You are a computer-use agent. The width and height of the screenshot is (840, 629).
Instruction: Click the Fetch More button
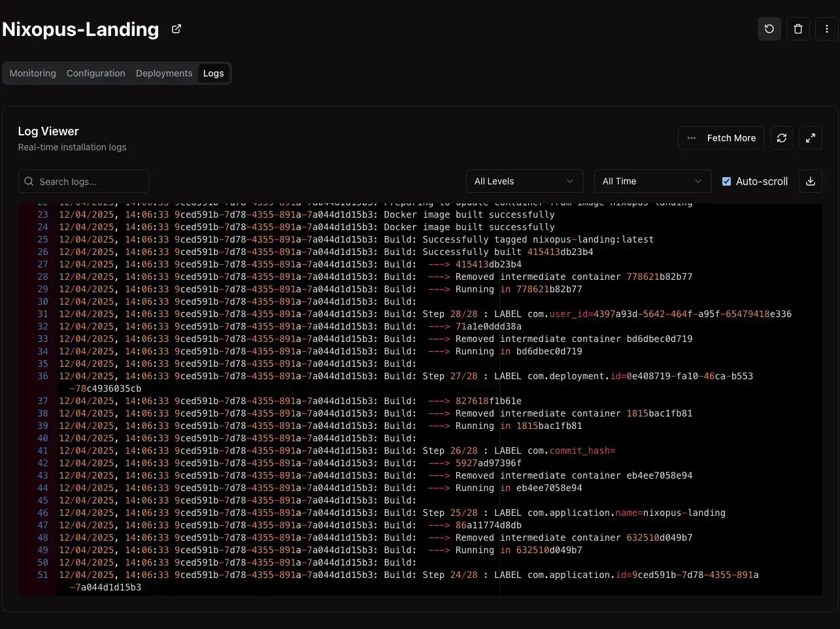click(721, 138)
